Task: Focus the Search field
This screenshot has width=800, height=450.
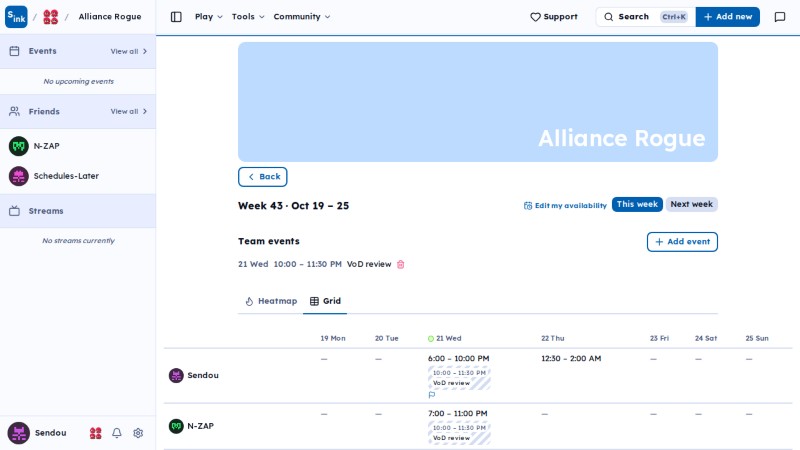Action: (645, 17)
